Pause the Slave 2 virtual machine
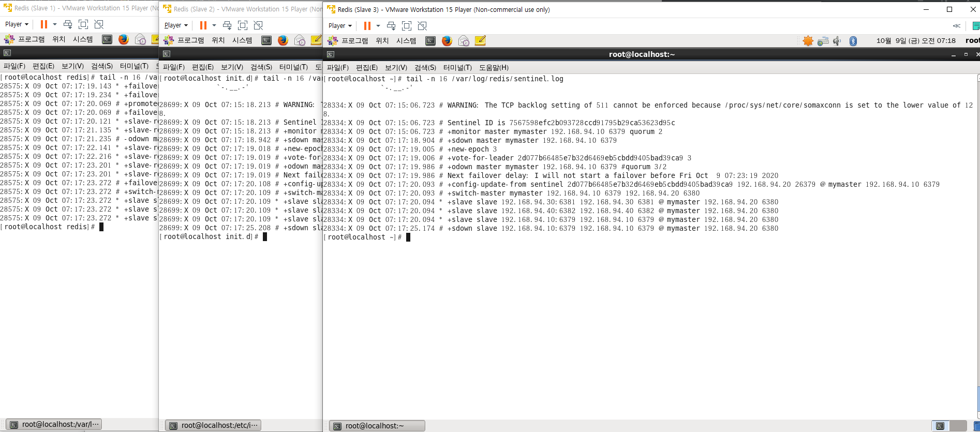 click(203, 25)
